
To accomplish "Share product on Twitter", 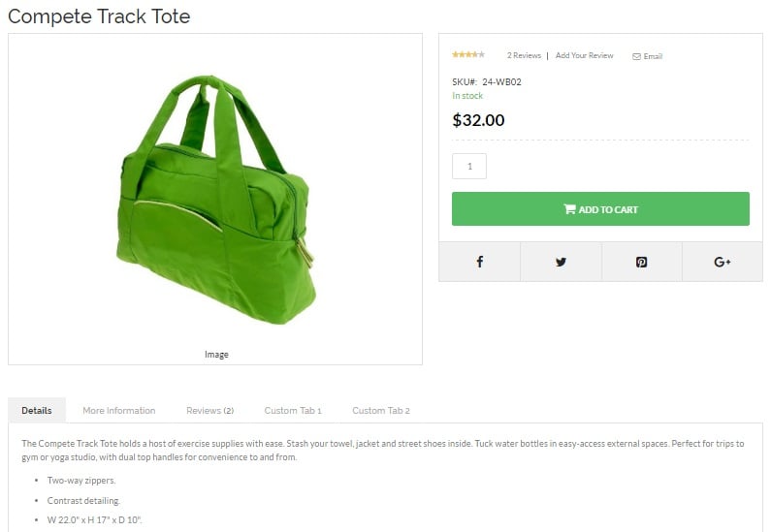I will click(561, 262).
